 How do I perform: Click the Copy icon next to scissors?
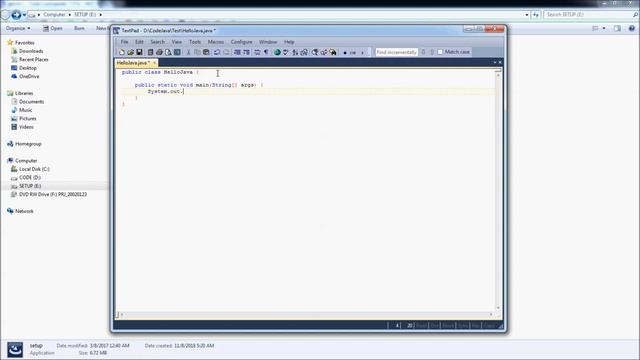point(197,52)
